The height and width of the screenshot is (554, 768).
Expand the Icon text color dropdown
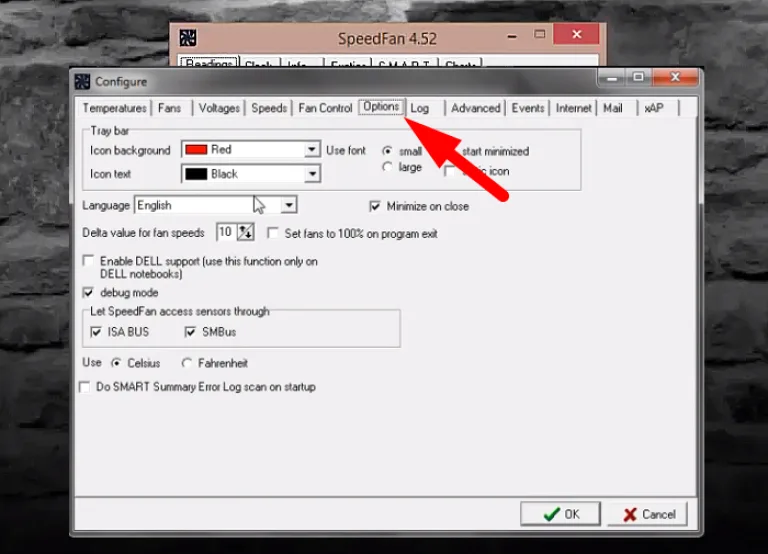tap(312, 174)
